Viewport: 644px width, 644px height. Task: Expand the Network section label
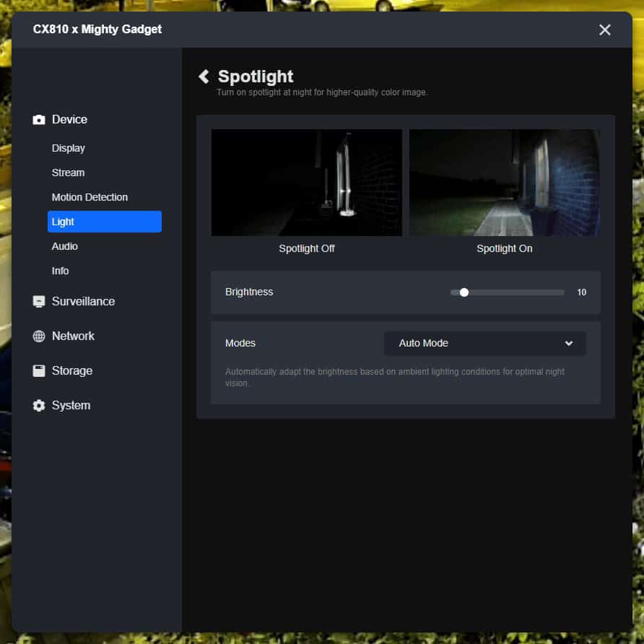pos(73,336)
